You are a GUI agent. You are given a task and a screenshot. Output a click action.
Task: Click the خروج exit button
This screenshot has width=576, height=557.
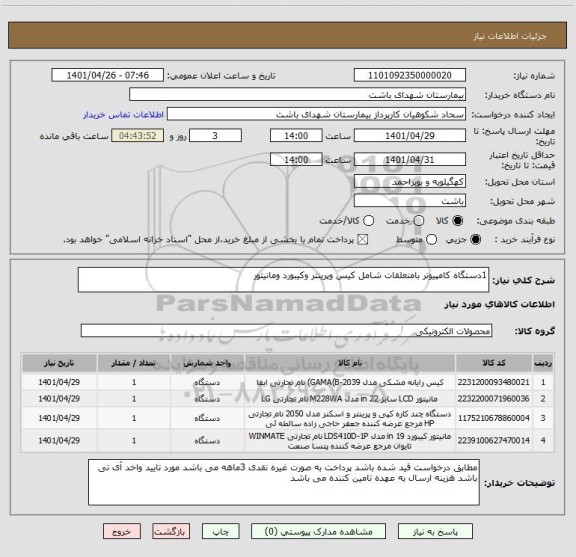(122, 531)
